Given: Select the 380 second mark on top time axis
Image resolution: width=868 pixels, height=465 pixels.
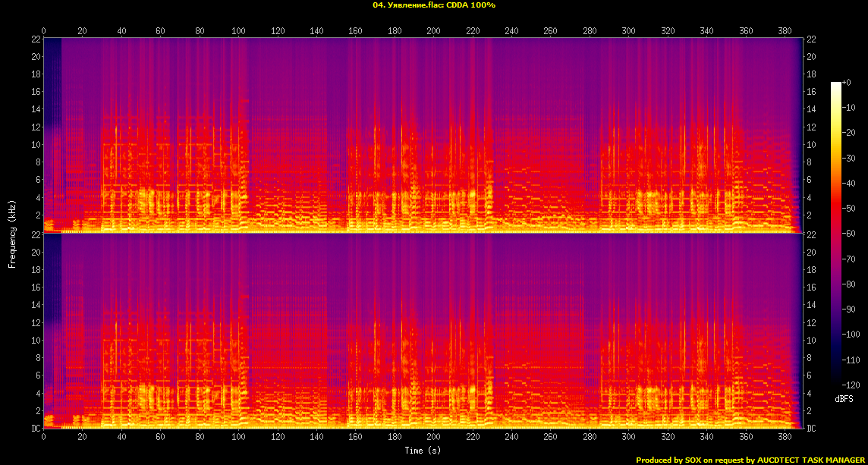Looking at the screenshot, I should pyautogui.click(x=784, y=30).
